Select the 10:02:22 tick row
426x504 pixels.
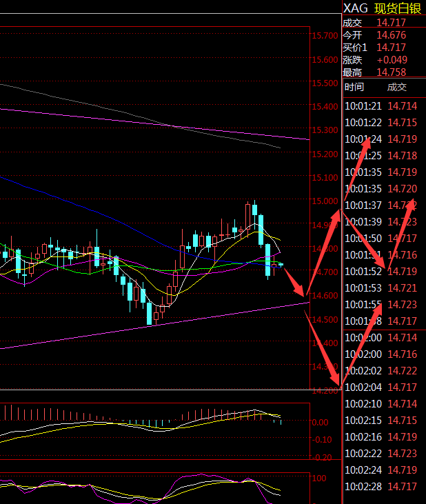coord(381,454)
